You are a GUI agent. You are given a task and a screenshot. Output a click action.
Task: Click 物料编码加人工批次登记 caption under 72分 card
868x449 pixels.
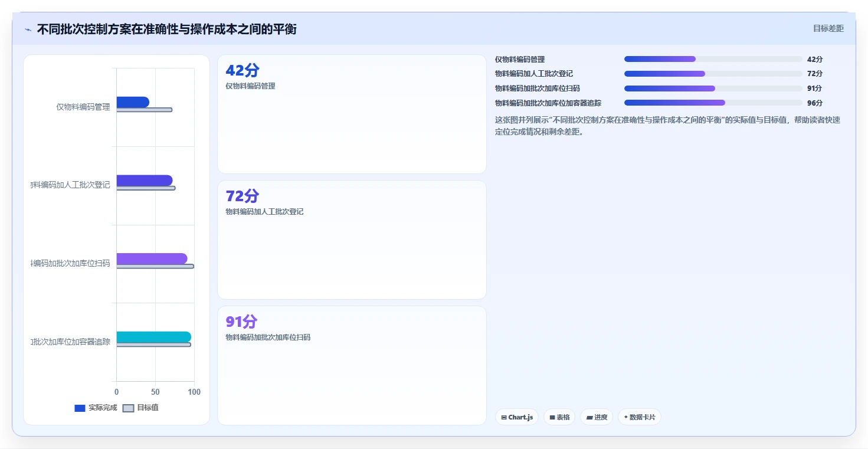click(x=264, y=212)
